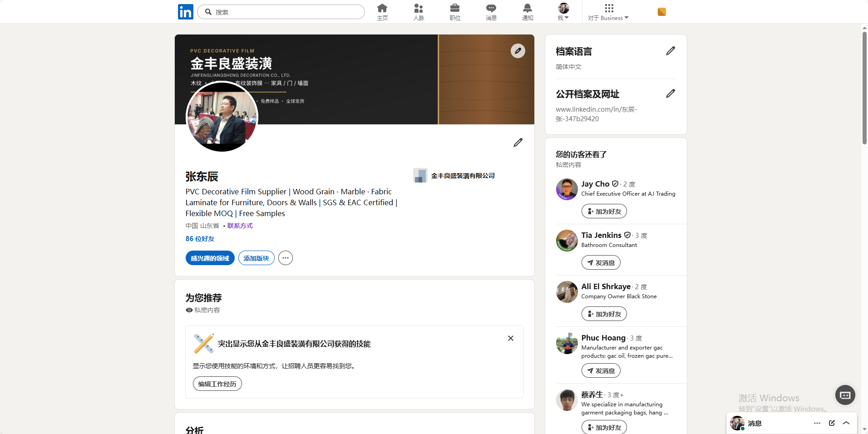The height and width of the screenshot is (434, 868).
Task: Open the Notifications (通知) bell icon
Action: click(x=528, y=12)
